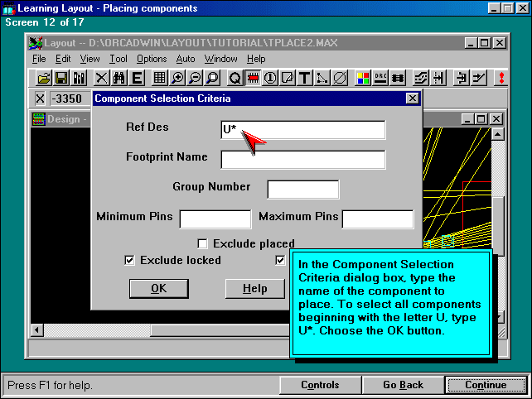This screenshot has height=399, width=532.
Task: Open the color grid toolbar icon
Action: click(x=362, y=78)
